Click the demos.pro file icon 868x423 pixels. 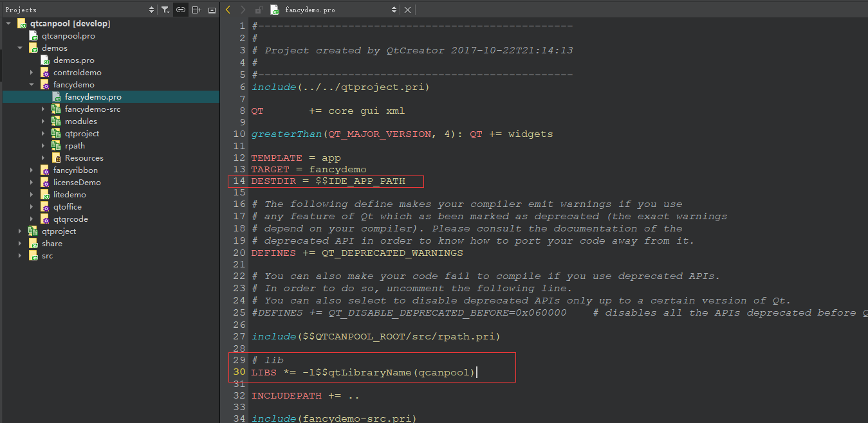tap(46, 60)
